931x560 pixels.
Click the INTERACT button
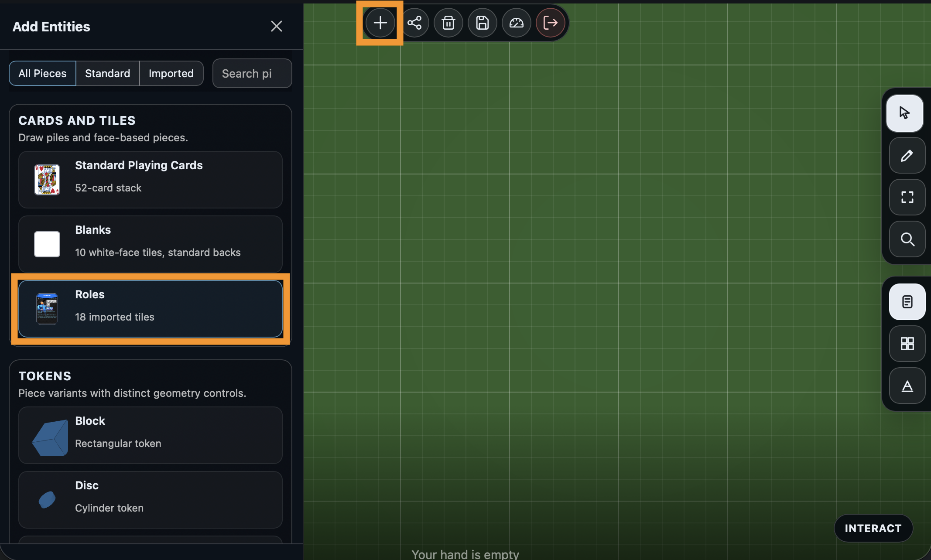click(873, 528)
